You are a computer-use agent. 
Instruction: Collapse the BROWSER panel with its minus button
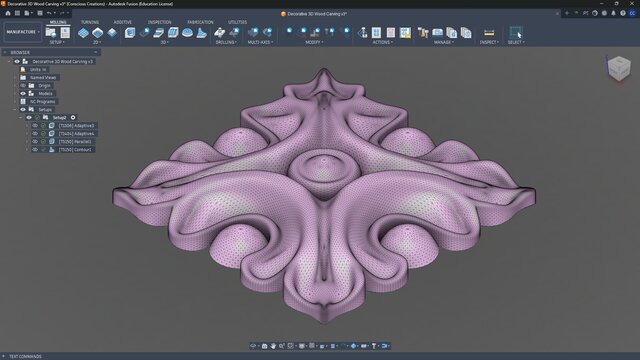point(96,52)
